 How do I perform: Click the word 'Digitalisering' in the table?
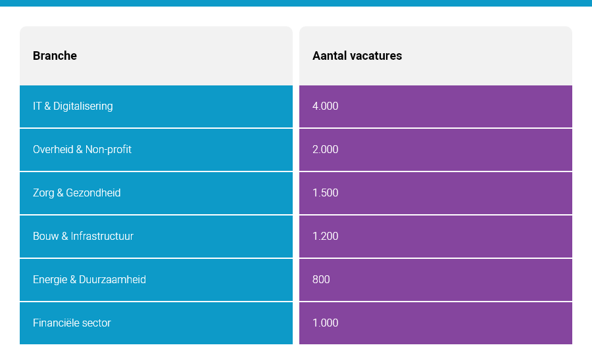(83, 106)
